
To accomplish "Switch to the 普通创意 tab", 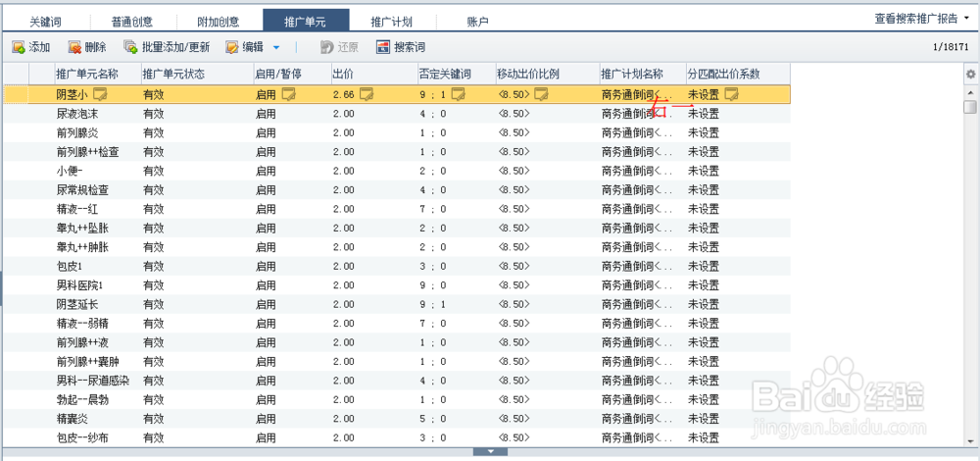I will [x=132, y=22].
